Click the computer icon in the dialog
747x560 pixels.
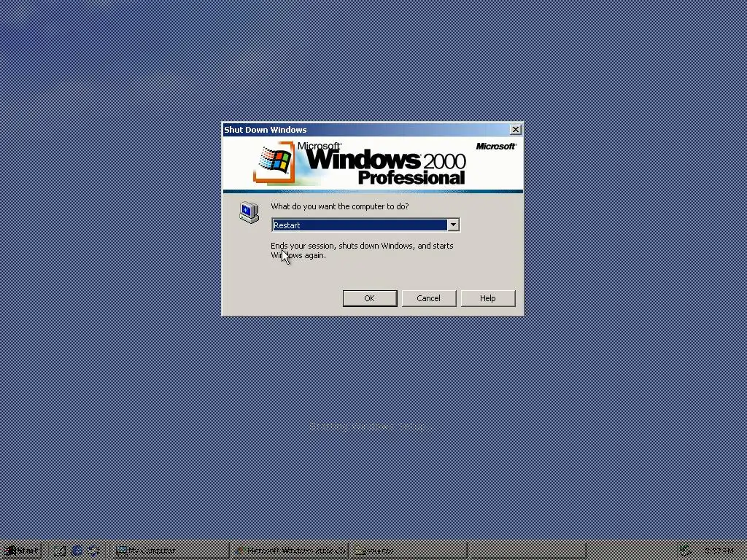[249, 212]
